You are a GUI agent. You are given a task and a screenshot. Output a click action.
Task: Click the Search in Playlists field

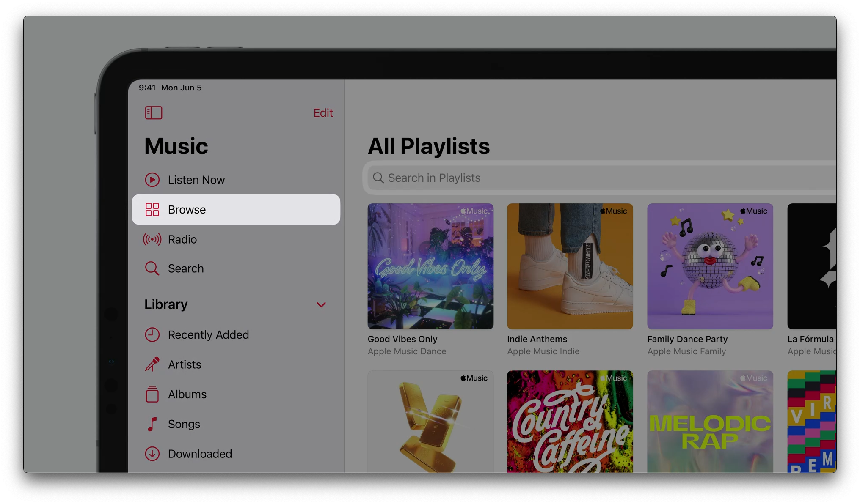(x=593, y=178)
